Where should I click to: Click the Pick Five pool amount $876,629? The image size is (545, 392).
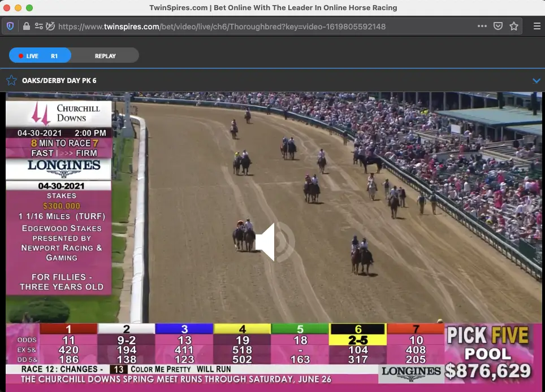click(488, 371)
